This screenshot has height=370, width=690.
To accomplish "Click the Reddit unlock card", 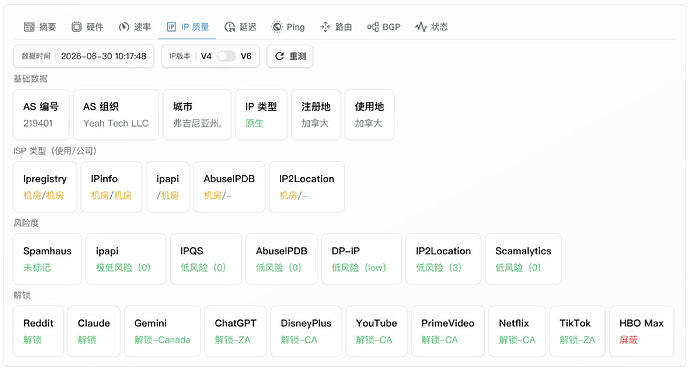I will tap(38, 331).
